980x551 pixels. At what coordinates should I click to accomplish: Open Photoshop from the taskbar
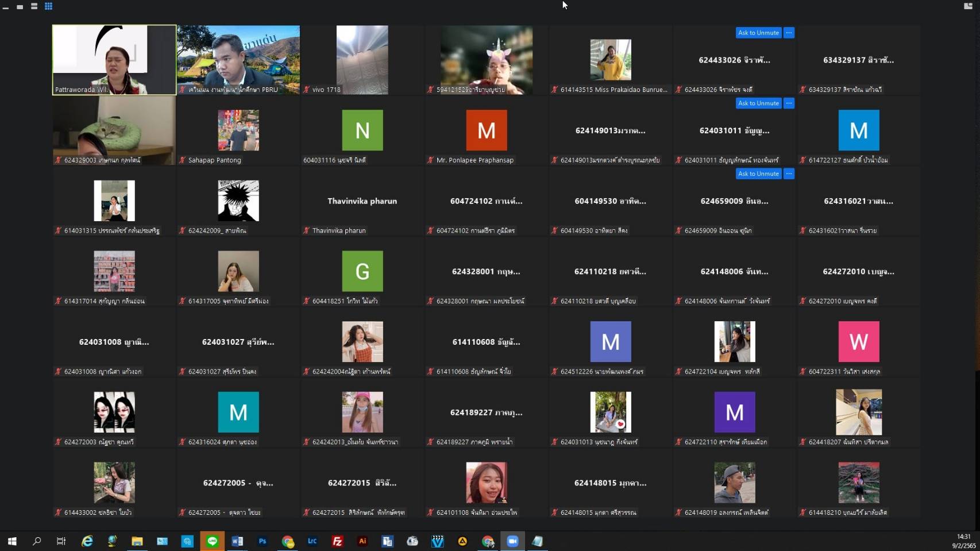[263, 541]
